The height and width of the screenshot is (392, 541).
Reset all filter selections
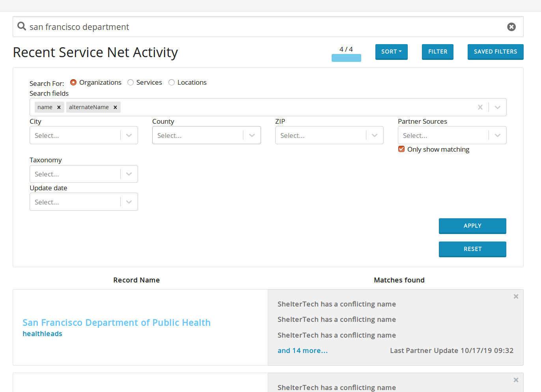tap(472, 249)
